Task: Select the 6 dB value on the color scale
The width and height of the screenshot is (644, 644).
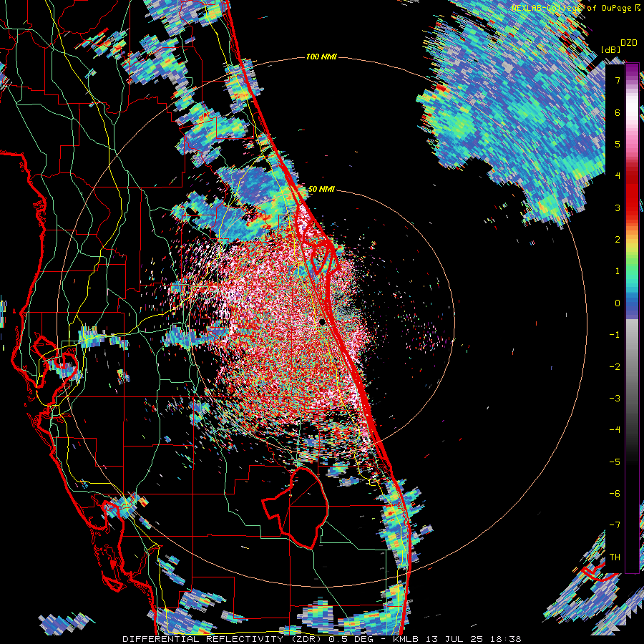Action: [x=618, y=112]
